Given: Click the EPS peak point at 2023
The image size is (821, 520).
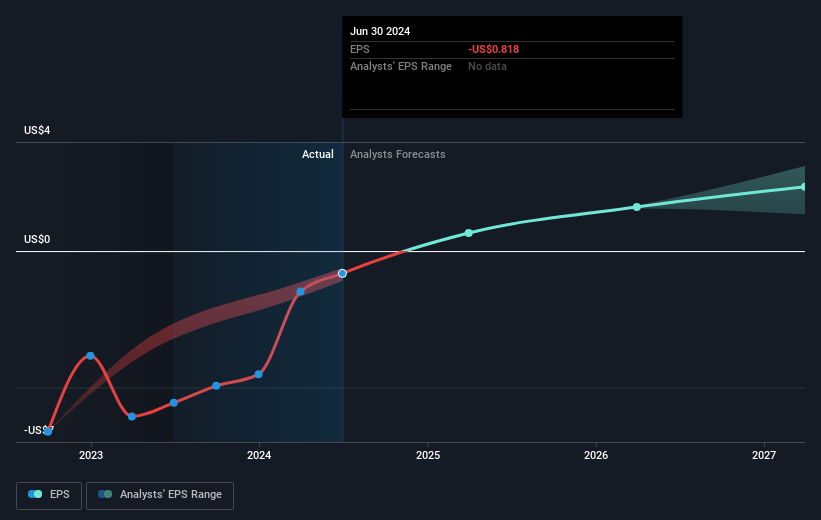Looking at the screenshot, I should pyautogui.click(x=90, y=356).
